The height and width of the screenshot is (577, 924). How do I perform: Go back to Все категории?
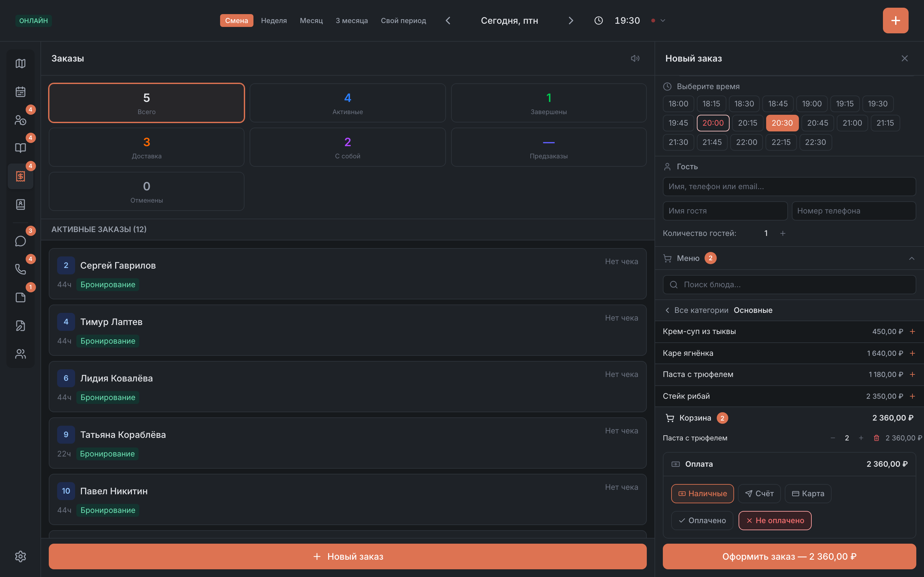click(697, 310)
